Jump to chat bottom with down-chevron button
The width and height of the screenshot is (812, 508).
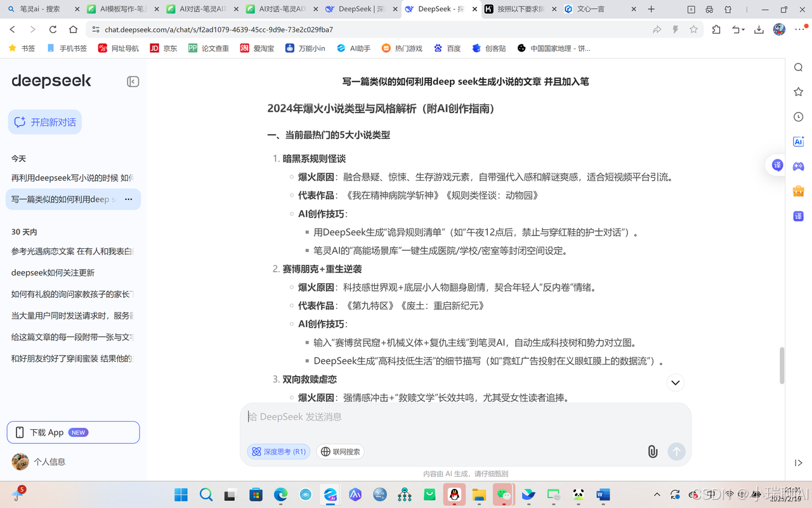click(x=675, y=382)
